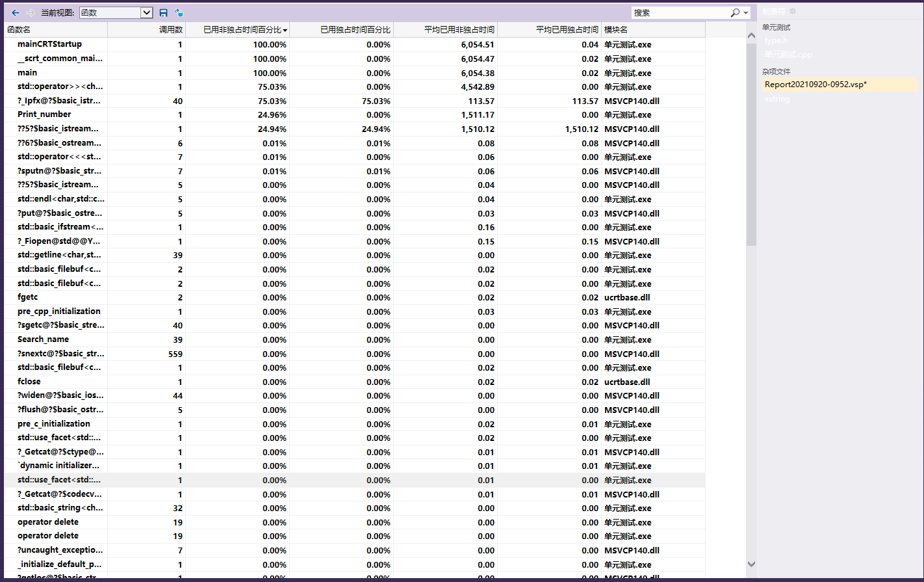
Task: Select the `dynamic initializer function name
Action: pyautogui.click(x=58, y=466)
